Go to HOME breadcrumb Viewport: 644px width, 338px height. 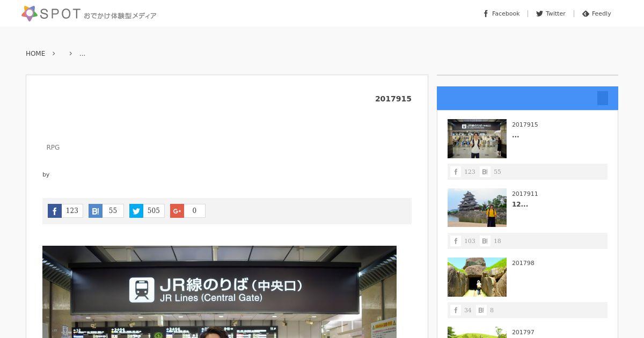(35, 54)
